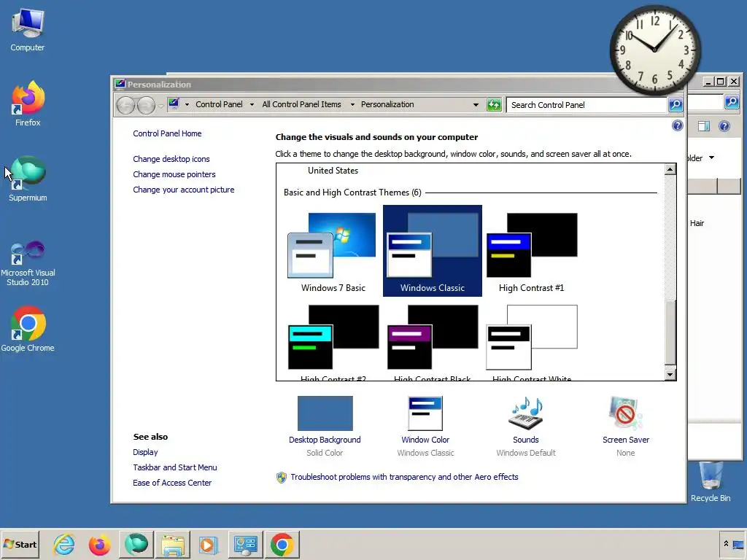Open Windows Media Player from taskbar
The image size is (747, 560).
pyautogui.click(x=209, y=544)
